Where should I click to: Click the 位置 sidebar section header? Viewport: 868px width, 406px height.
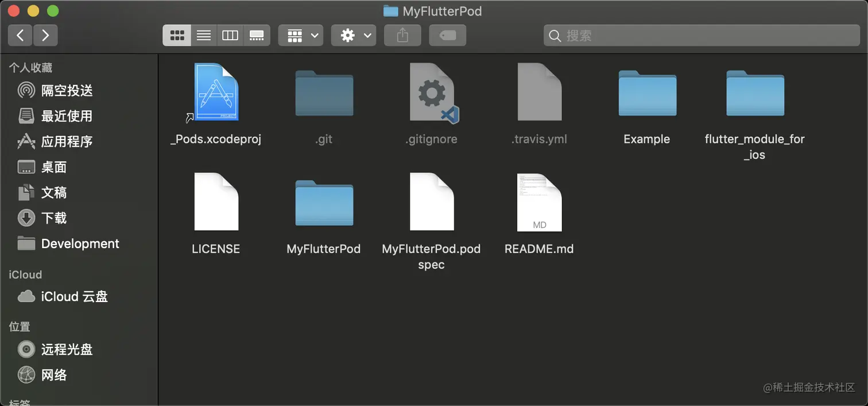pos(20,327)
